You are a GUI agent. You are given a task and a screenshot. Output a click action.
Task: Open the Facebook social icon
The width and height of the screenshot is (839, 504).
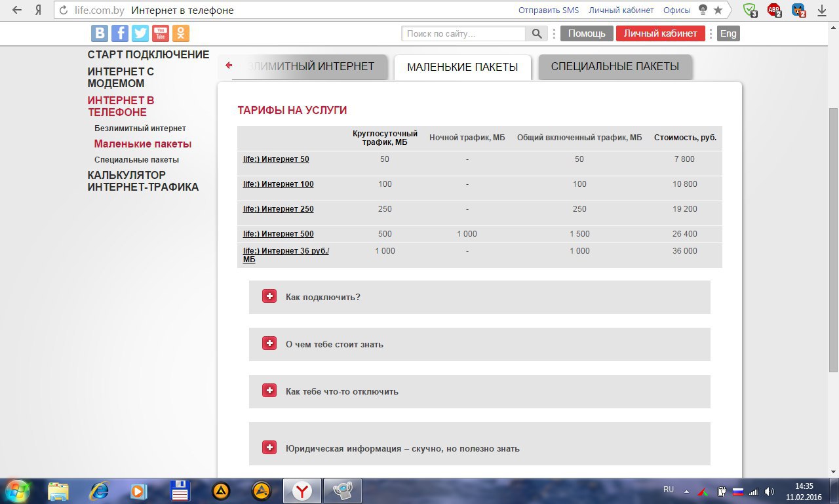click(x=119, y=33)
